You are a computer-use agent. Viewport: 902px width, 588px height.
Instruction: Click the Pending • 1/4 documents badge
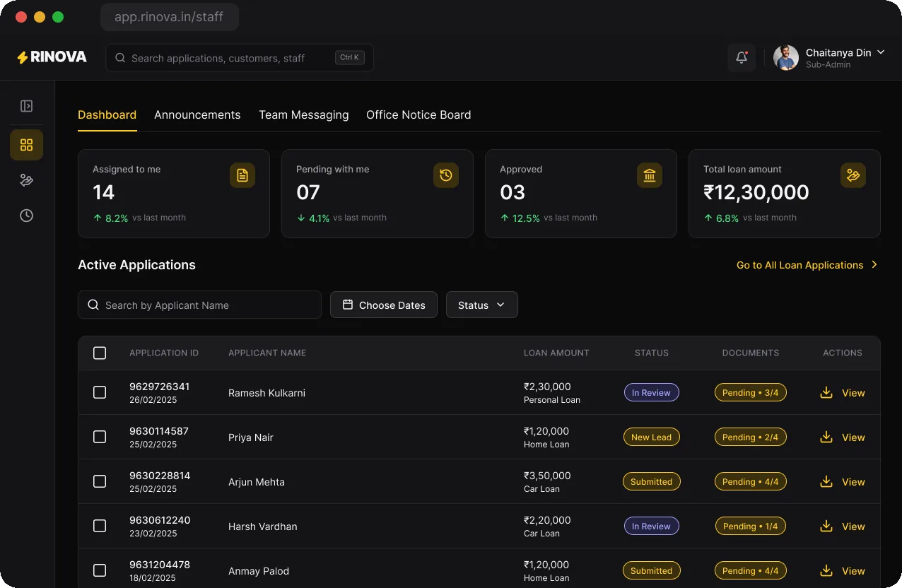tap(751, 526)
